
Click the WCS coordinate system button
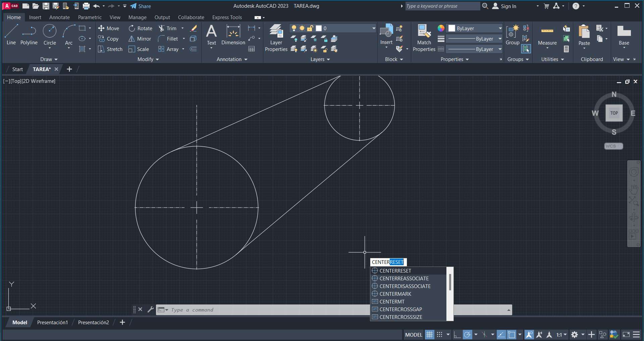[613, 146]
